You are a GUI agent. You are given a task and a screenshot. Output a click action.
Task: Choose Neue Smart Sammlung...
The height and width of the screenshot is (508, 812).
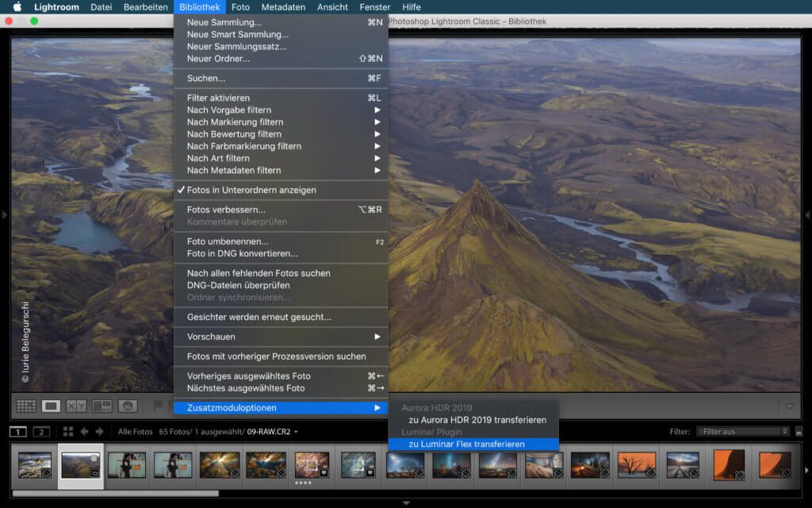coord(282,34)
